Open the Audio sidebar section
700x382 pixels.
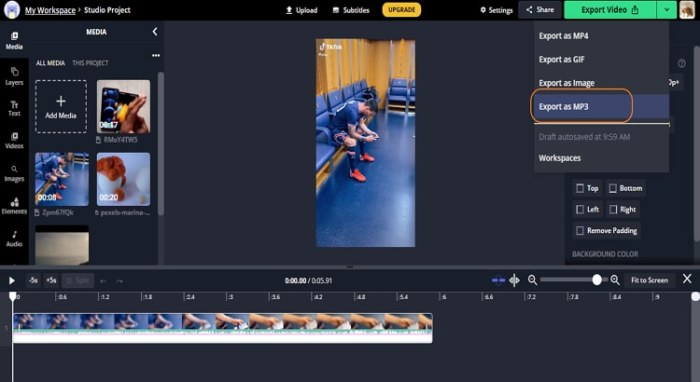click(x=14, y=239)
